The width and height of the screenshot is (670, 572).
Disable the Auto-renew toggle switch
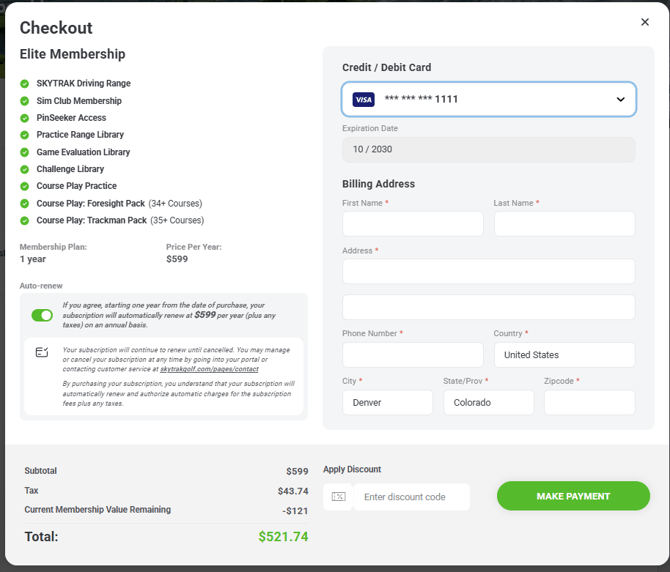point(42,315)
